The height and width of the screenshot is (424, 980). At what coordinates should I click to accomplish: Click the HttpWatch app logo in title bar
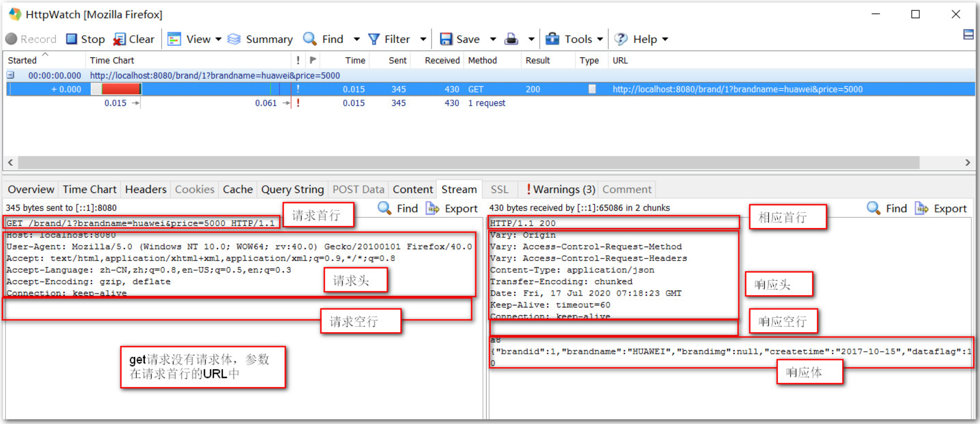pos(15,14)
